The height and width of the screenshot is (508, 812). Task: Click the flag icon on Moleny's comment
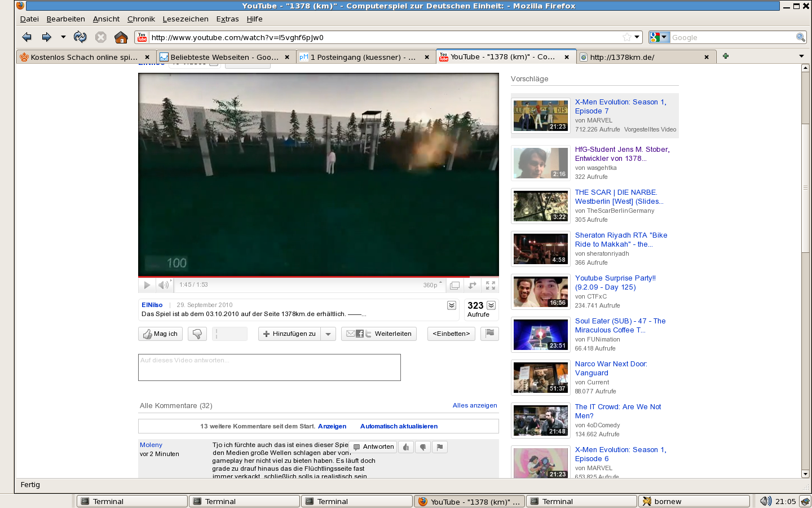click(440, 447)
